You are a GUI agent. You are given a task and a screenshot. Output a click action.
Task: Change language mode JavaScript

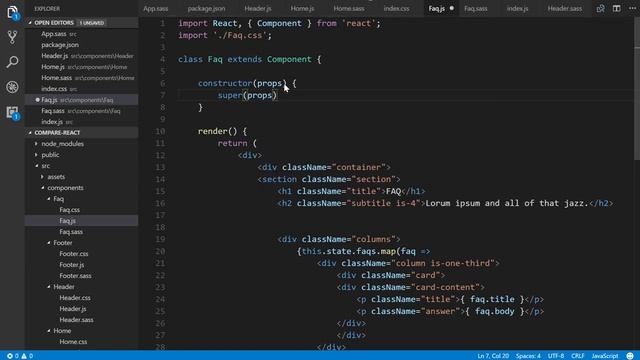point(605,356)
